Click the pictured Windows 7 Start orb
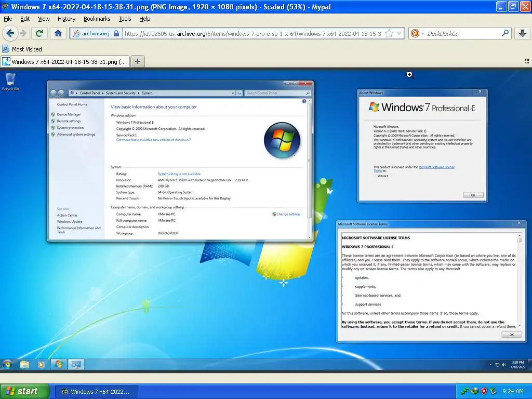 coord(7,365)
